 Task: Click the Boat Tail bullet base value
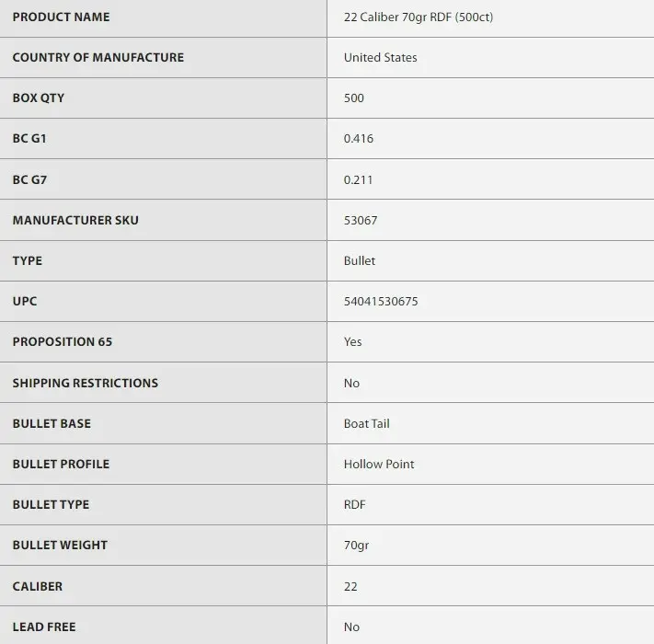coord(366,423)
